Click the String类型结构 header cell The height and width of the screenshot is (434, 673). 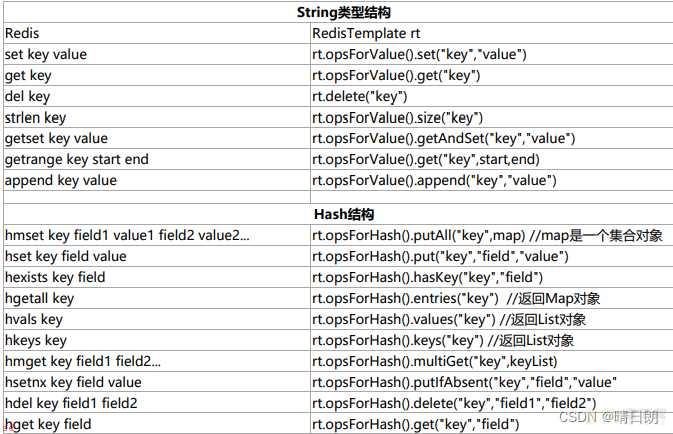click(338, 12)
